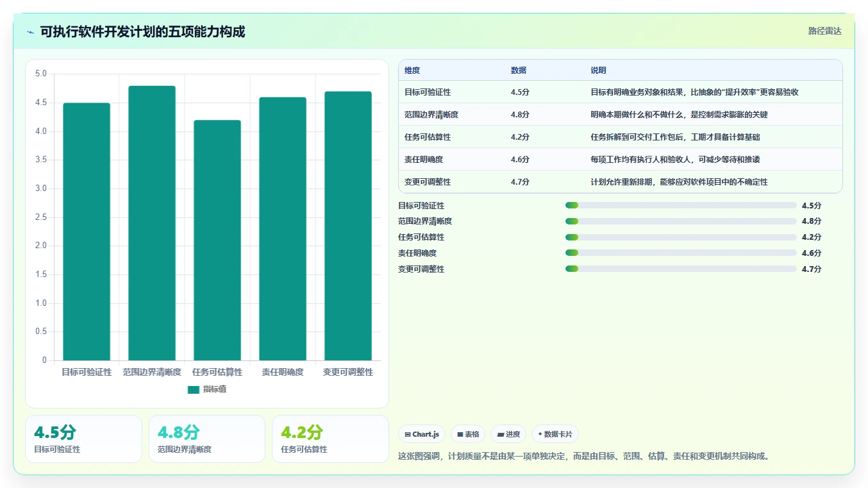Click 变更可调整性 label in progress list
This screenshot has width=868, height=488.
(x=421, y=269)
